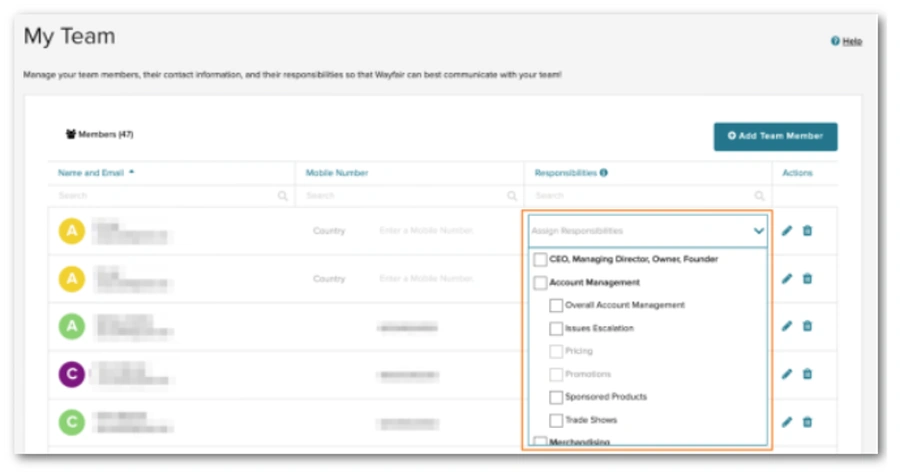Click the Add Team Member button
900x476 pixels.
[775, 137]
